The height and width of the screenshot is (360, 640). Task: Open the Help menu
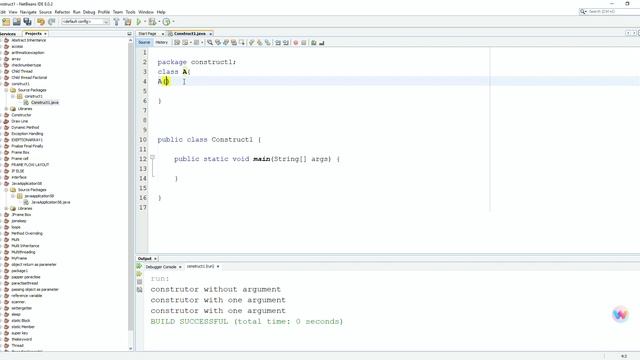coord(161,12)
